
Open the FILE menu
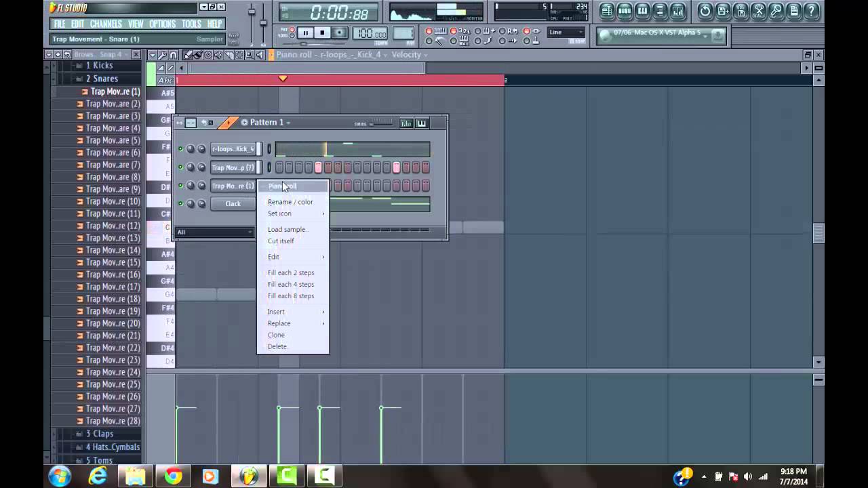tap(60, 24)
